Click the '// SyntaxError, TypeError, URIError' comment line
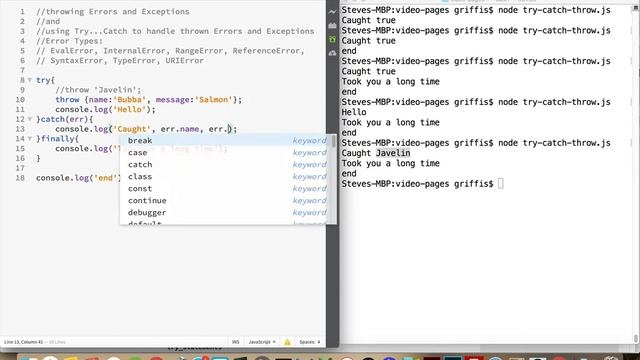 click(120, 60)
